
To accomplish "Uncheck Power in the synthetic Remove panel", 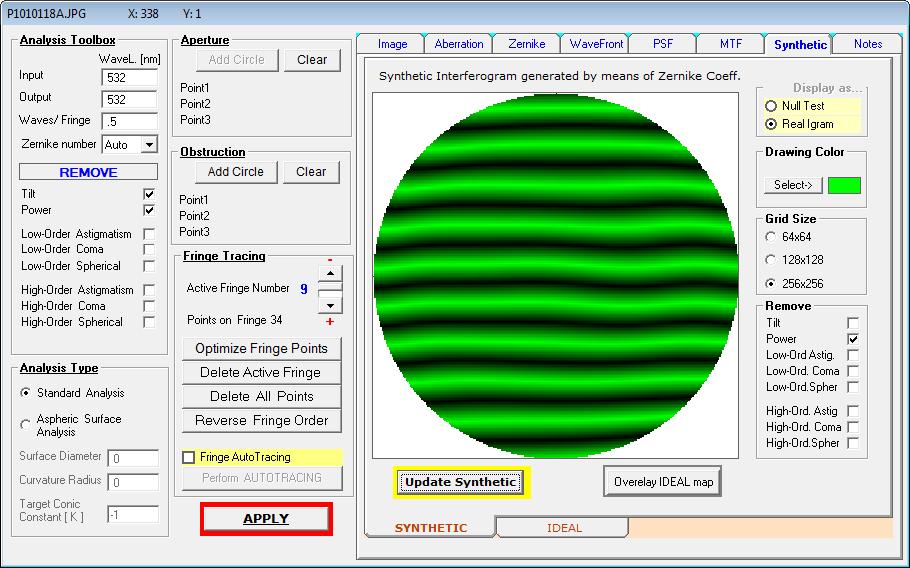I will point(853,339).
